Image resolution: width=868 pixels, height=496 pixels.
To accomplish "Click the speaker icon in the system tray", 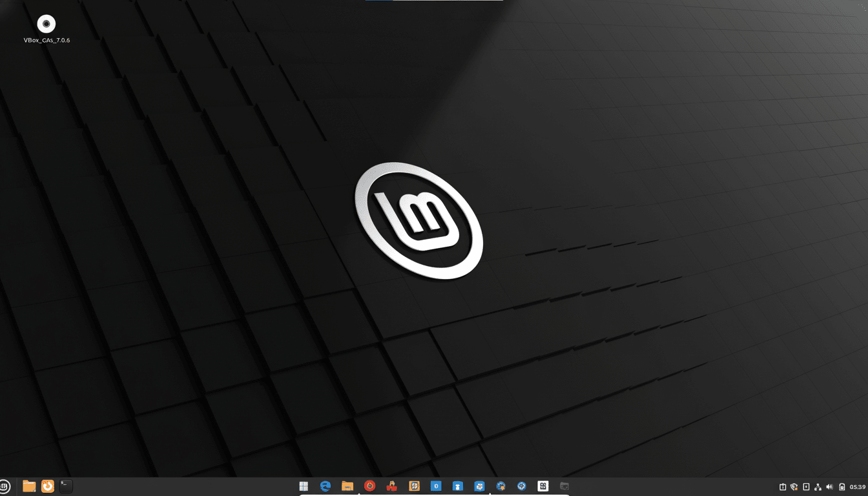I will point(829,486).
